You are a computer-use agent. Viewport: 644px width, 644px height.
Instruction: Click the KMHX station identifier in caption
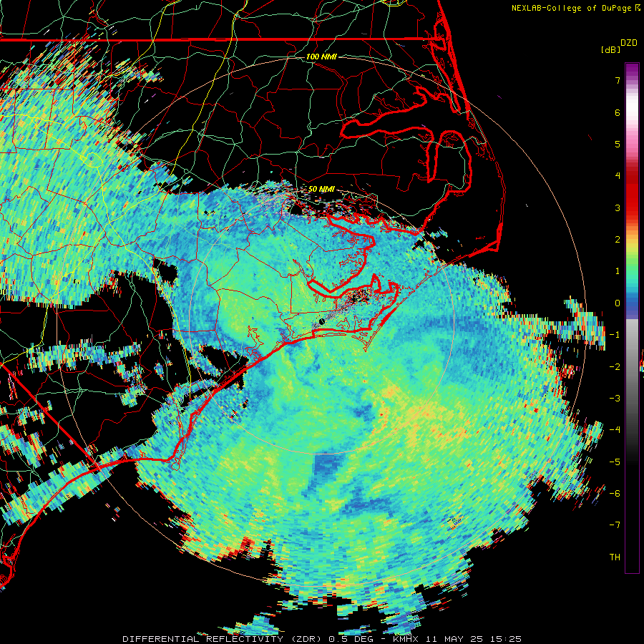(406, 639)
